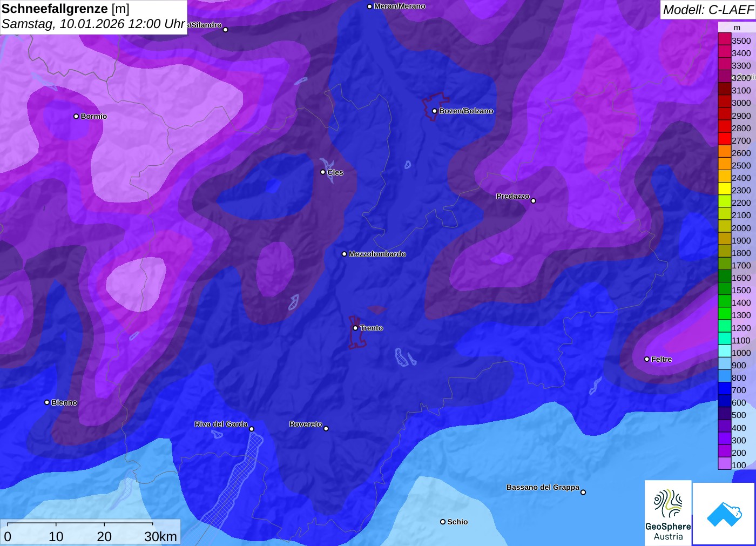The width and height of the screenshot is (756, 546).
Task: Click the GeoSphere Austria logo
Action: click(x=668, y=513)
